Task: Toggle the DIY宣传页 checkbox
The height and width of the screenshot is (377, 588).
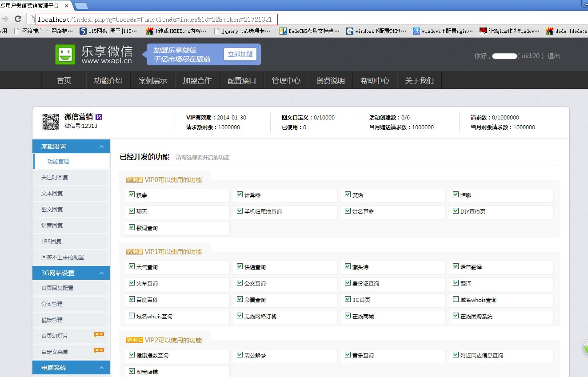Action: (x=456, y=211)
